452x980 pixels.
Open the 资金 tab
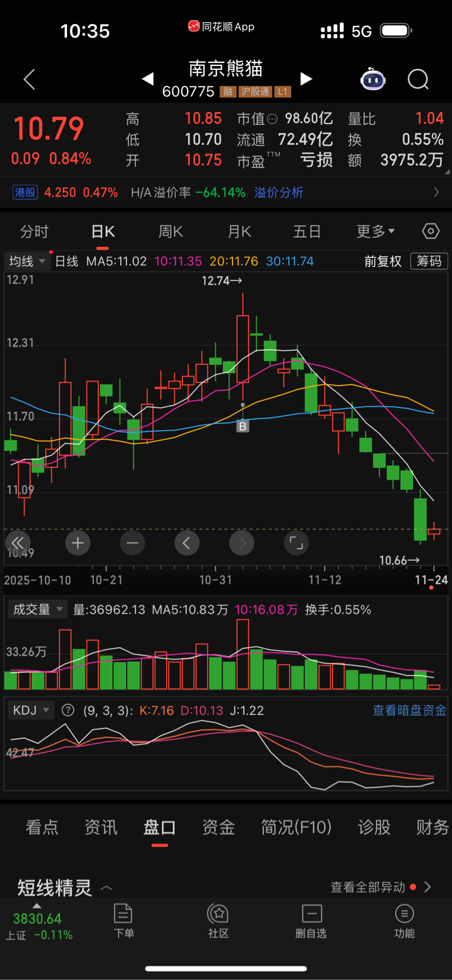pyautogui.click(x=218, y=828)
